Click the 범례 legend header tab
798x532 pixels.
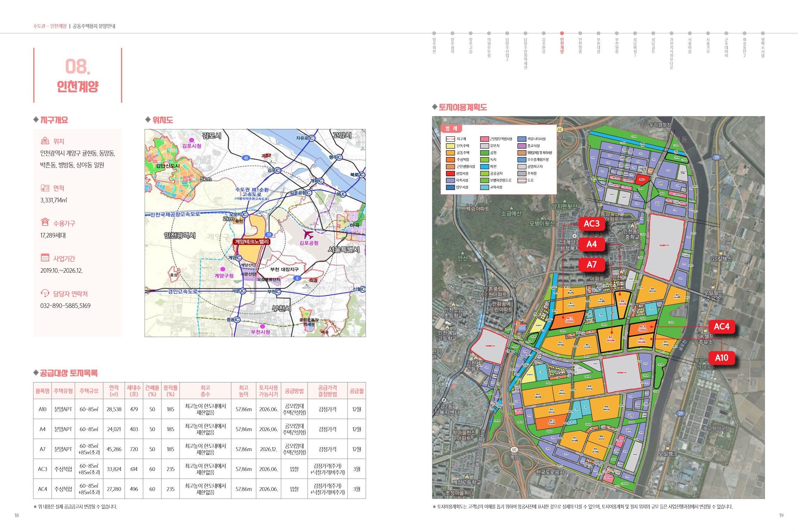pos(451,128)
